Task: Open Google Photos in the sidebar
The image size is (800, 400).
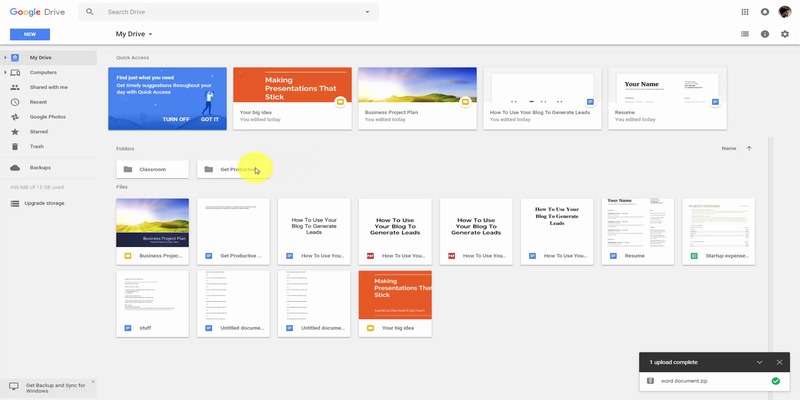Action: tap(50, 117)
